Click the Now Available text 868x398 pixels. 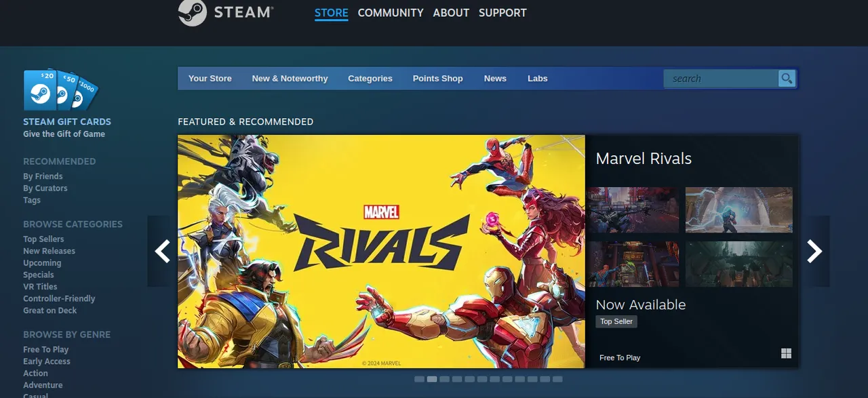click(x=641, y=305)
